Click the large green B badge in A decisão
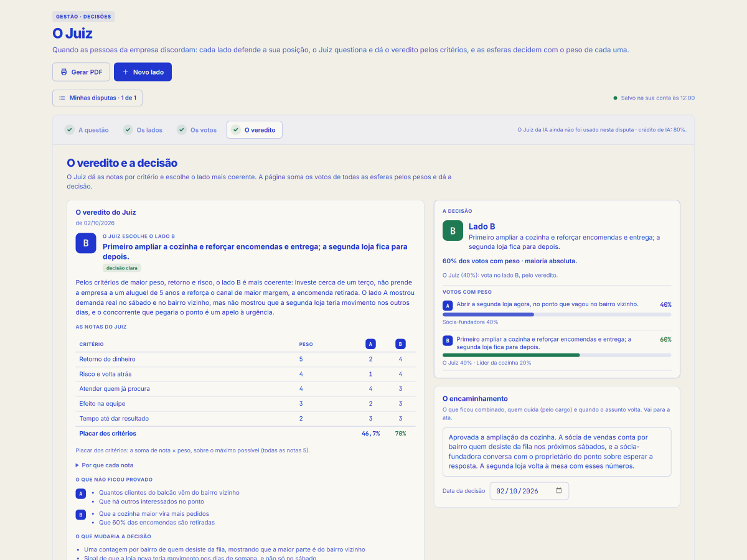Image resolution: width=747 pixels, height=560 pixels. 453,230
